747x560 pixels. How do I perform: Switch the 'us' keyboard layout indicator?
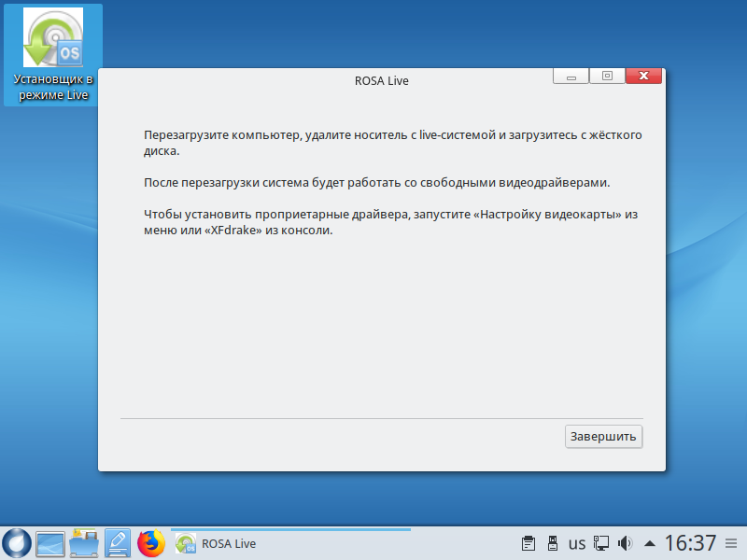coord(577,543)
